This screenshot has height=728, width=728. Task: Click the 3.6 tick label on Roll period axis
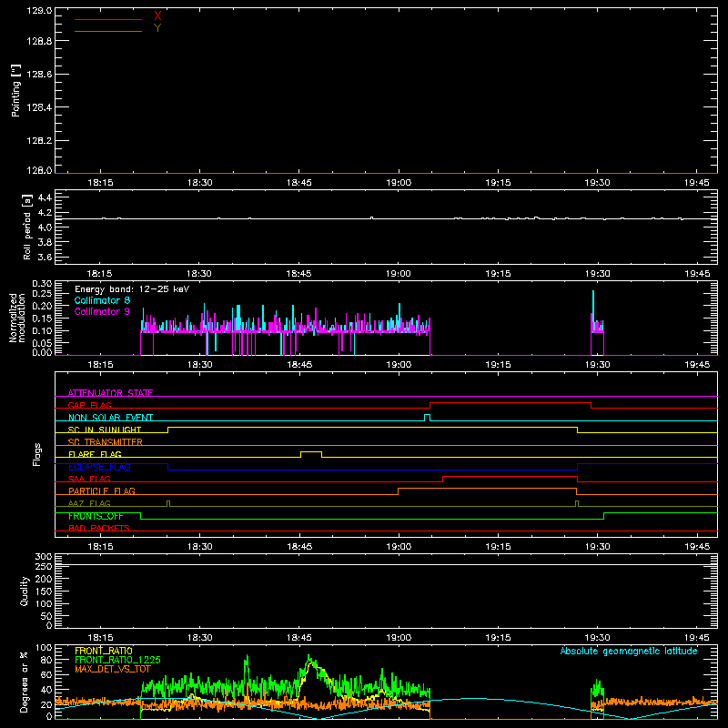pyautogui.click(x=45, y=257)
